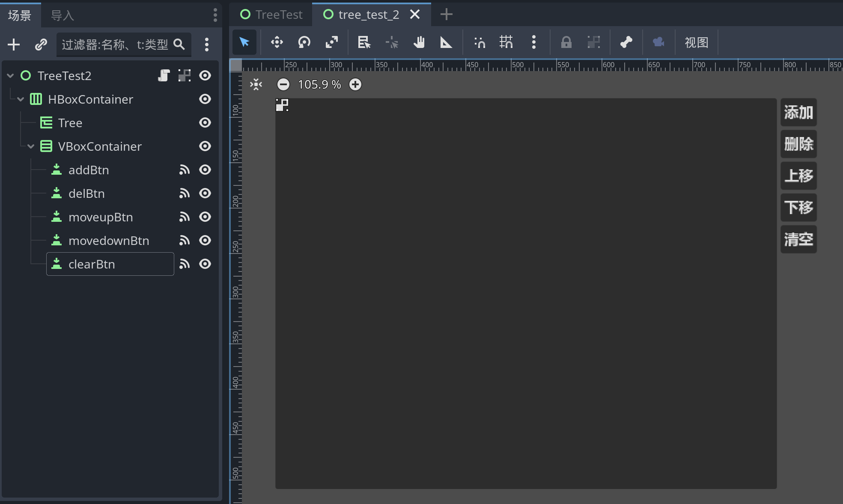Click the lock selected node icon
Image resolution: width=843 pixels, height=504 pixels.
click(566, 42)
